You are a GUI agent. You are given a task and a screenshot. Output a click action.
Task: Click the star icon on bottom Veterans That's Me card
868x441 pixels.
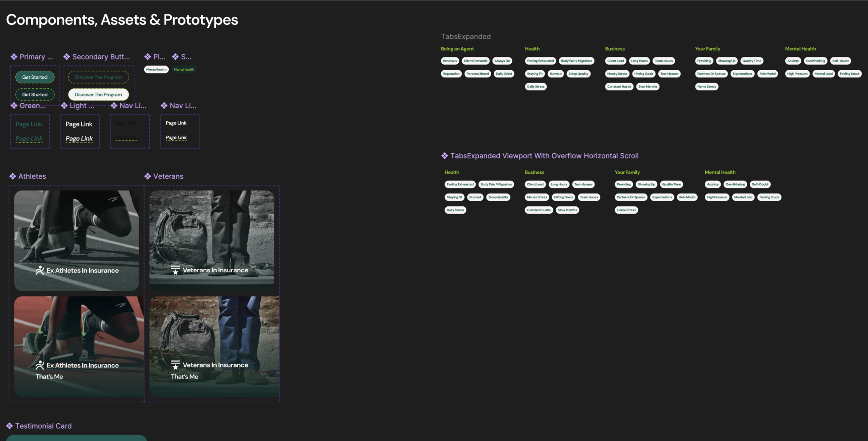coord(176,365)
